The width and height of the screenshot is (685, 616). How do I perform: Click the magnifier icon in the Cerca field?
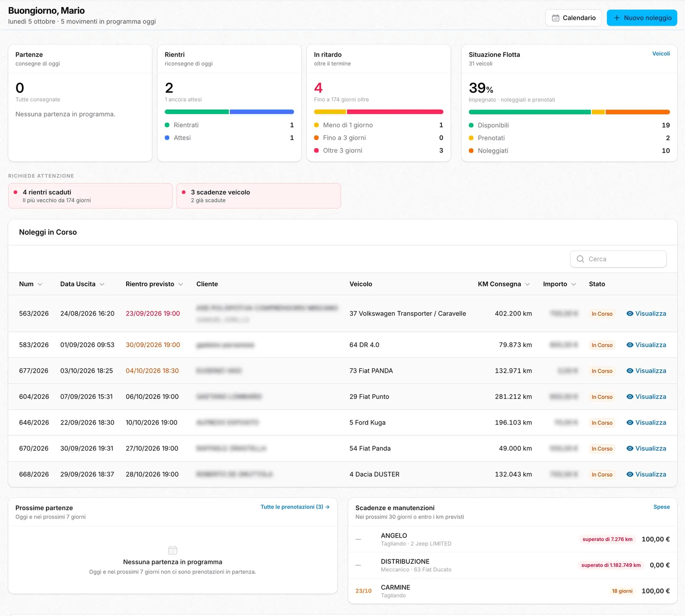coord(580,259)
